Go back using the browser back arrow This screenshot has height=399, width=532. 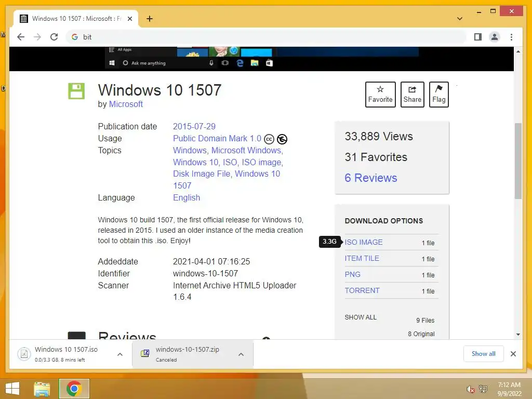(x=21, y=37)
